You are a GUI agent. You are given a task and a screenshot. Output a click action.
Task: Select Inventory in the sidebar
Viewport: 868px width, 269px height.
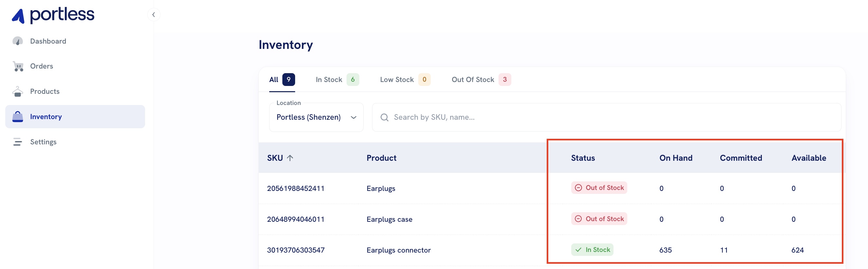pyautogui.click(x=75, y=116)
